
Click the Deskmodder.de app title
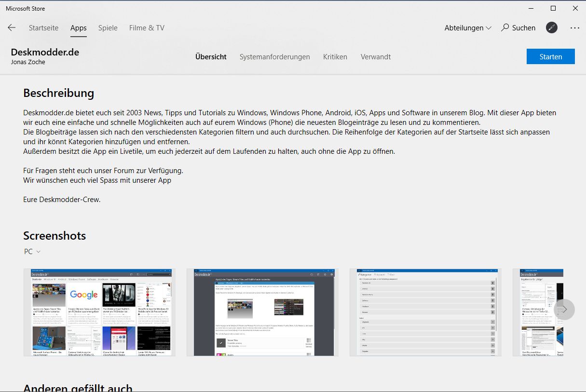coord(45,52)
